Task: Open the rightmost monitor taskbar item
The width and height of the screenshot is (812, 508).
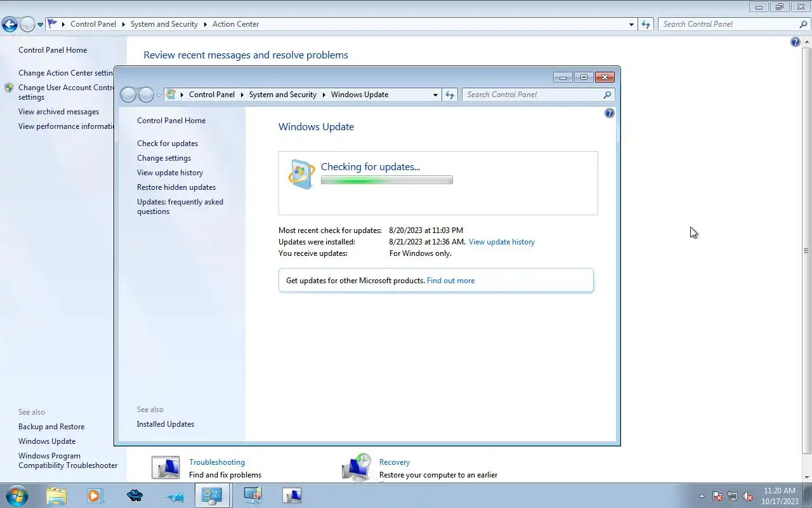Action: [x=292, y=495]
